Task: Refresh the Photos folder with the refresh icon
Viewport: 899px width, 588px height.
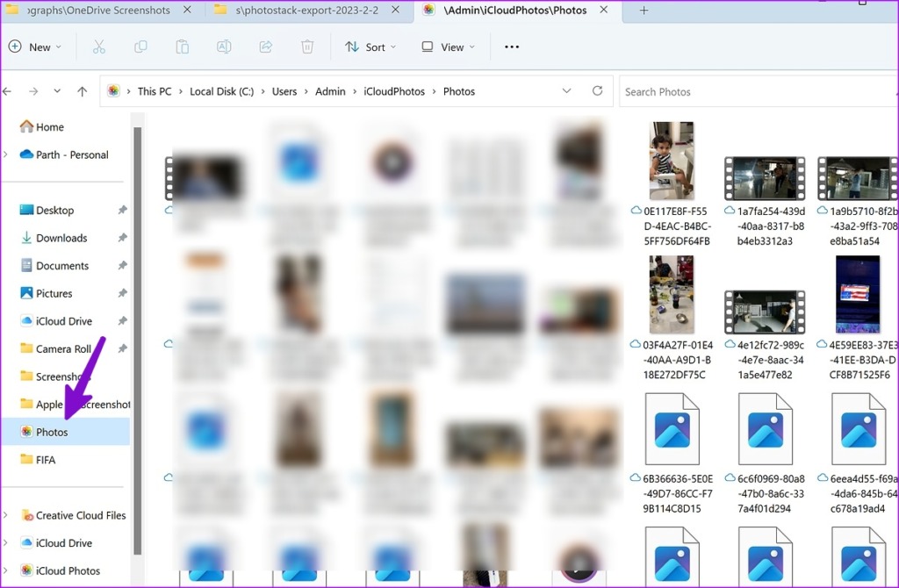Action: pyautogui.click(x=596, y=90)
